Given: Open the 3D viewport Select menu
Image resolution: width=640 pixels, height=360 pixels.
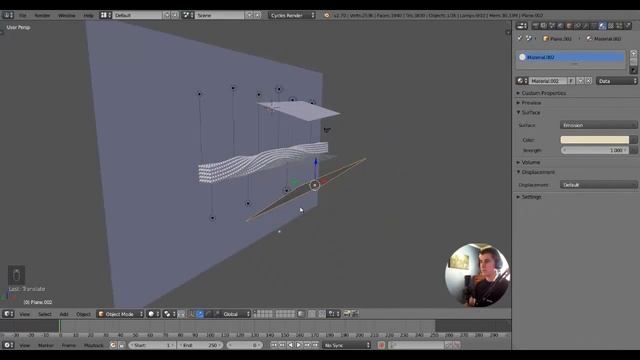Looking at the screenshot, I should tap(44, 314).
